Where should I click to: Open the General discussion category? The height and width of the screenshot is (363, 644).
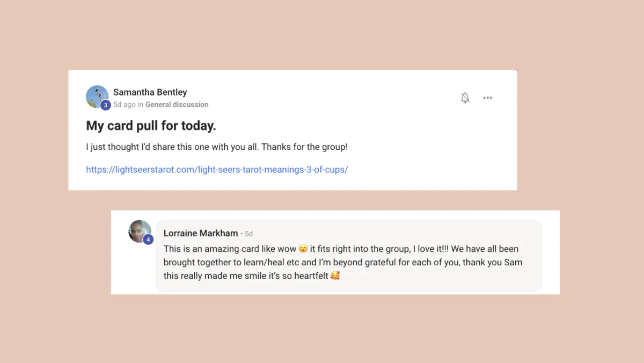coord(177,105)
